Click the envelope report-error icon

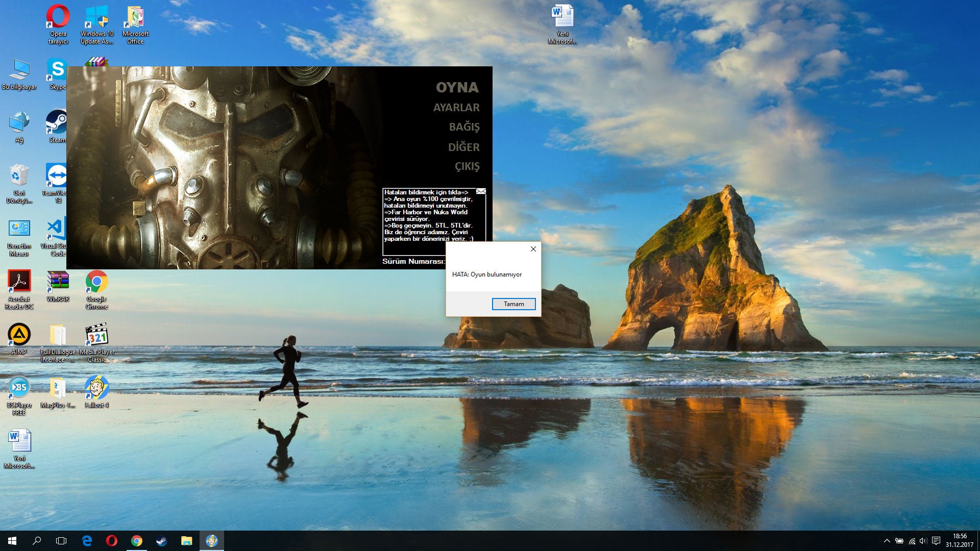coord(481,191)
